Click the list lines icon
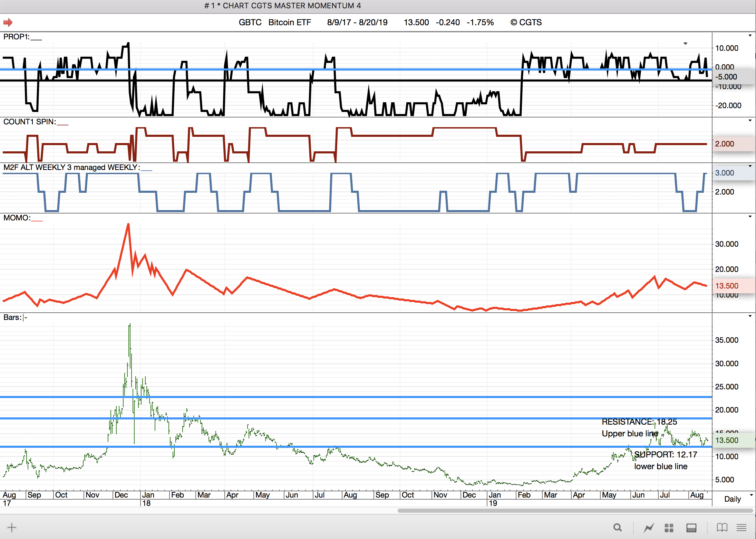 [742, 528]
